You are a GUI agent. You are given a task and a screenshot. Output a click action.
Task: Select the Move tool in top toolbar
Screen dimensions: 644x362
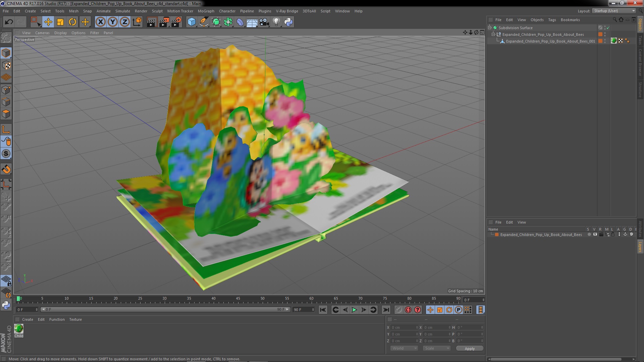(48, 22)
